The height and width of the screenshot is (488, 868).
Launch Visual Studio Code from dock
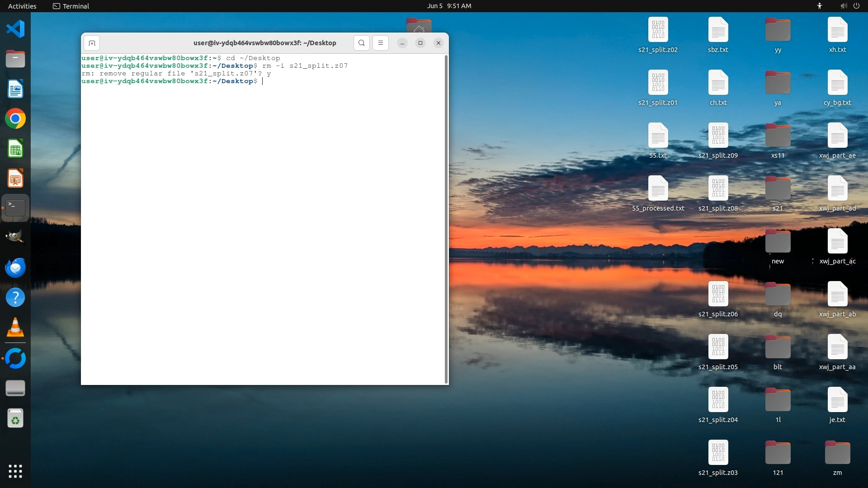pos(15,29)
